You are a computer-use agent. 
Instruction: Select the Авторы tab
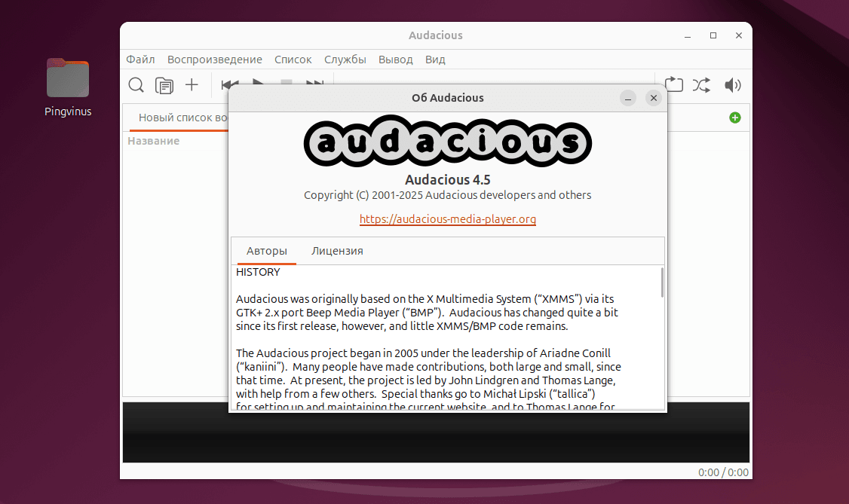[266, 251]
